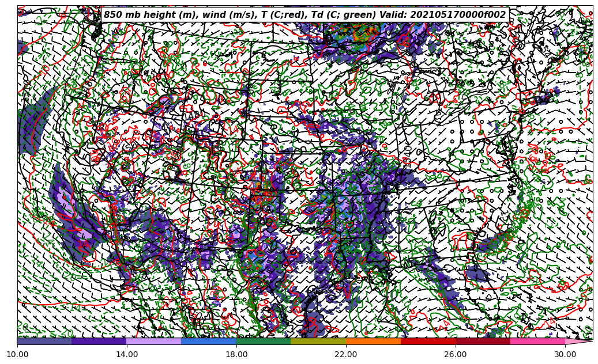
Task: Pick the blue 16–18 colorbar segment
Action: [x=209, y=341]
